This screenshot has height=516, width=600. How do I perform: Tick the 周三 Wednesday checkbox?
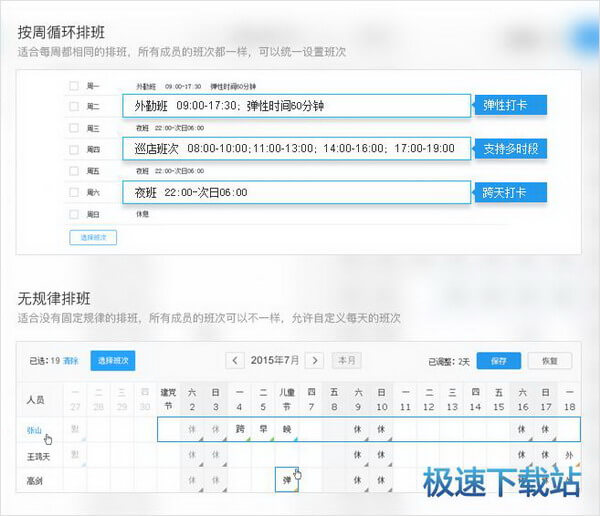pyautogui.click(x=74, y=128)
